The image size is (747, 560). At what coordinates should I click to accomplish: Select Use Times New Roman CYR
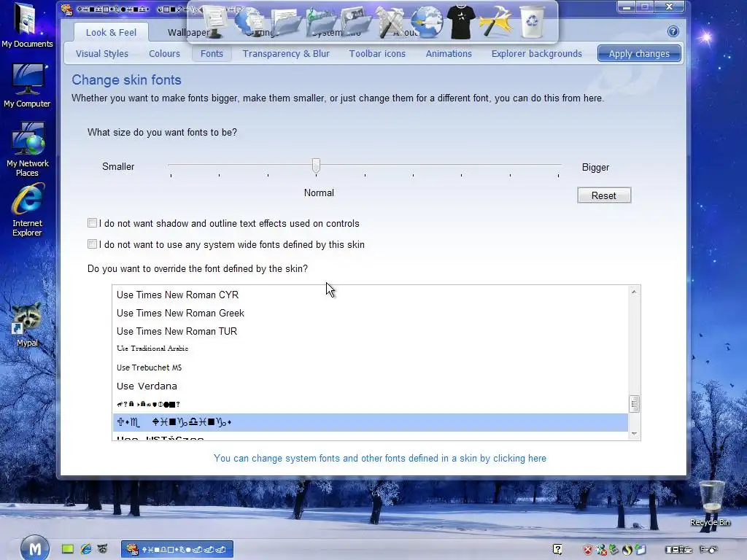(x=370, y=295)
